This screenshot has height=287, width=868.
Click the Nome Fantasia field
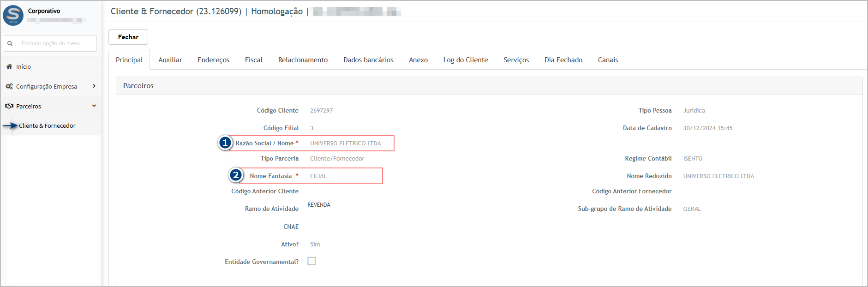[x=341, y=176]
